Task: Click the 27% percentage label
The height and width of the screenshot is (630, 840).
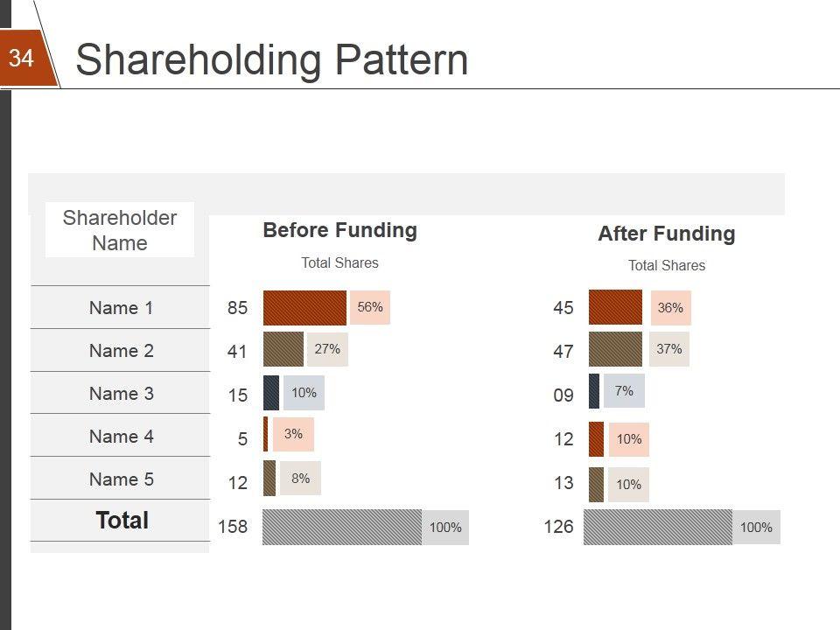Action: point(327,349)
